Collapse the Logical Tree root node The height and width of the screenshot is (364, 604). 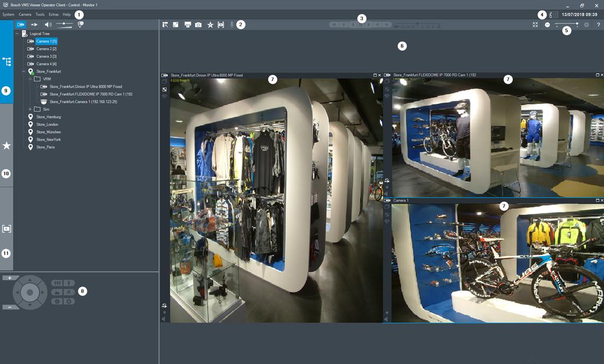(17, 34)
